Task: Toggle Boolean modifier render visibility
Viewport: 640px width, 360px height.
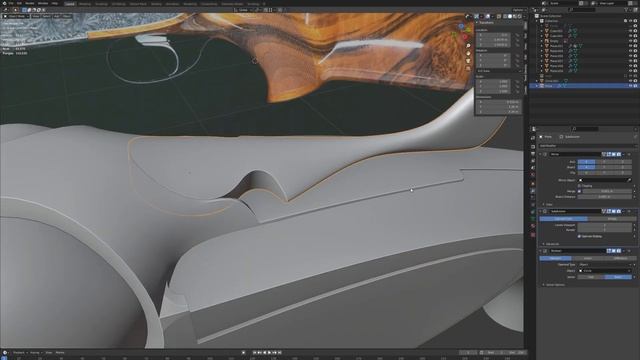Action: click(x=618, y=251)
